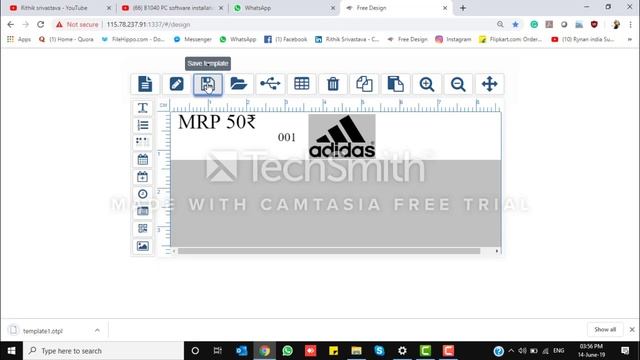Open the Apps bookmark shortcut
Screen dimensions: 640x360
pyautogui.click(x=19, y=39)
